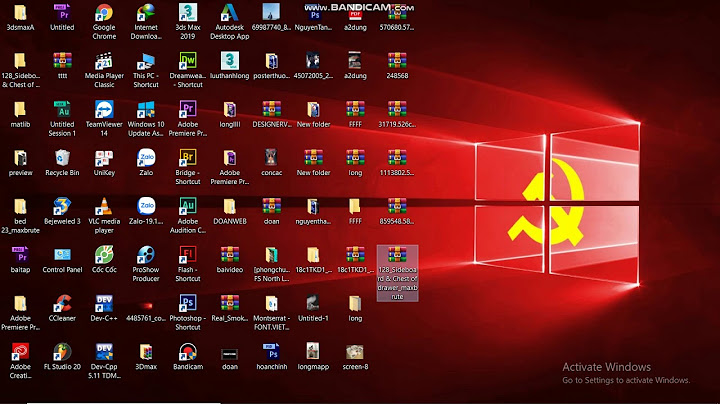
Task: Launch Internet Download Manager icon
Action: click(x=146, y=13)
